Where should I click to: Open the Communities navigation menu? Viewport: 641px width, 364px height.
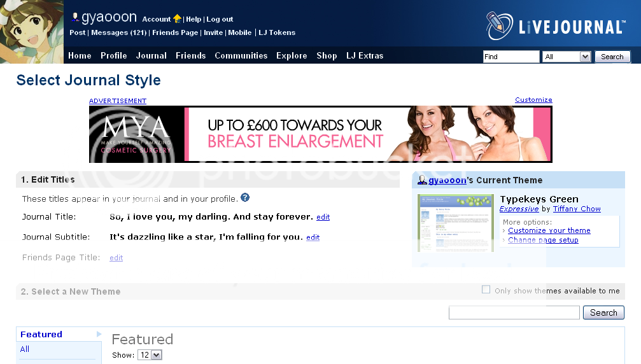pos(241,55)
